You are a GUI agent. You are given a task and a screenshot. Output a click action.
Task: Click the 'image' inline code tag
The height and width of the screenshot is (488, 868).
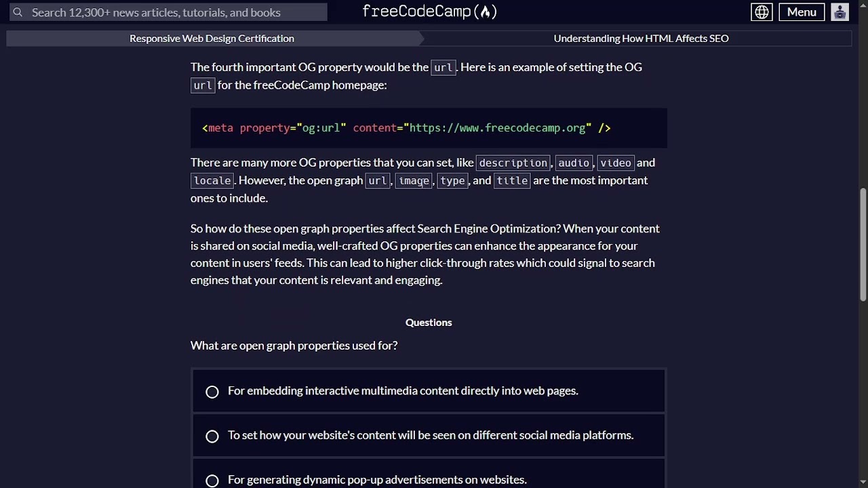[x=414, y=181]
